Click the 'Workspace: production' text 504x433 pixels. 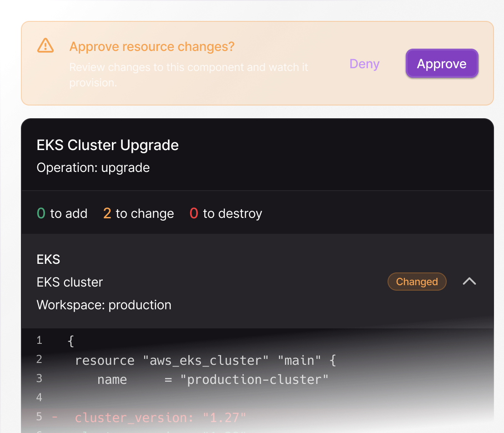tap(104, 305)
